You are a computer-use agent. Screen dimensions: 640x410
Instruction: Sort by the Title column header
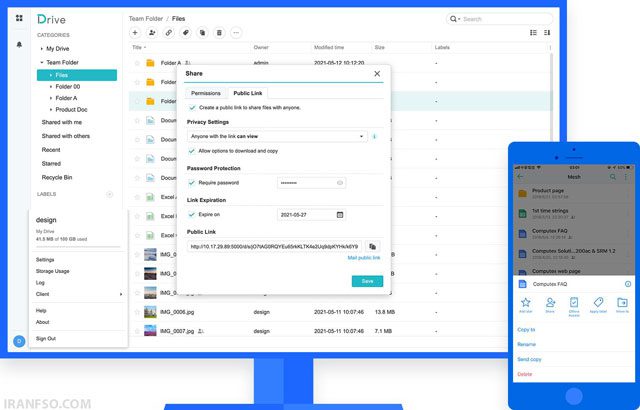pyautogui.click(x=139, y=47)
